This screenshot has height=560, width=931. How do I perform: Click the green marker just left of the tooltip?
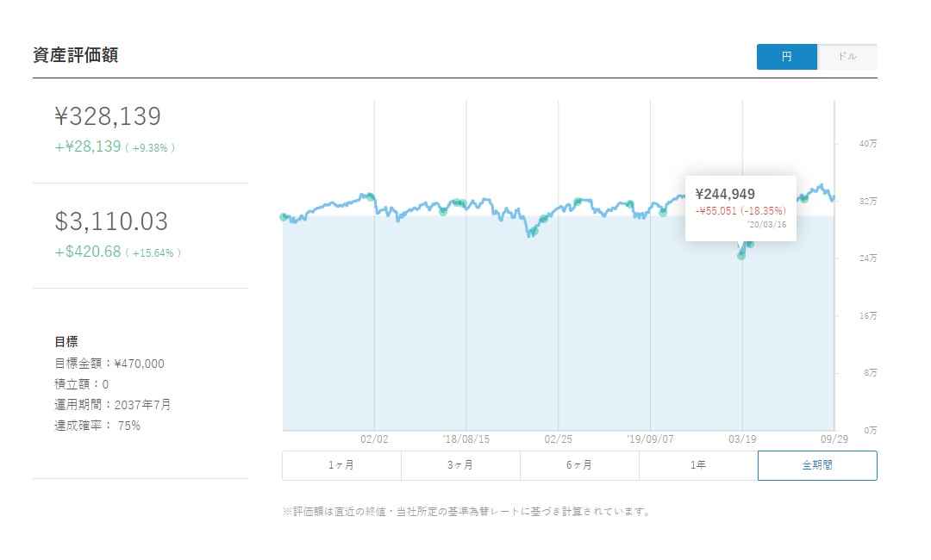(x=663, y=211)
